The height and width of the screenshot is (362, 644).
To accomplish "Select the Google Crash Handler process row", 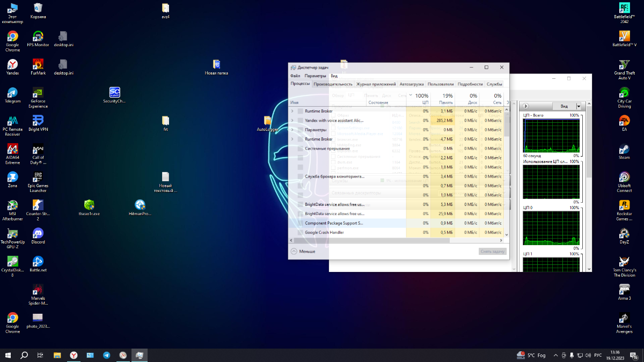I will (324, 232).
